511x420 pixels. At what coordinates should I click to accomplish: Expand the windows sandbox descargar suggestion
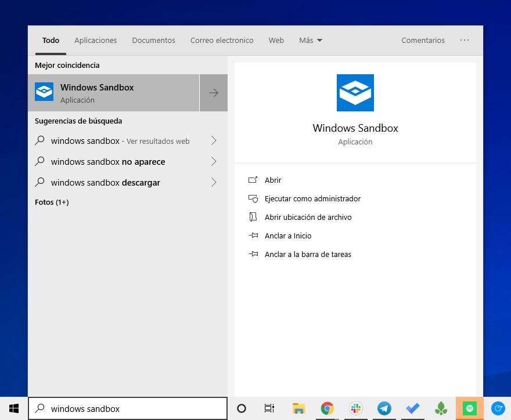[x=214, y=182]
